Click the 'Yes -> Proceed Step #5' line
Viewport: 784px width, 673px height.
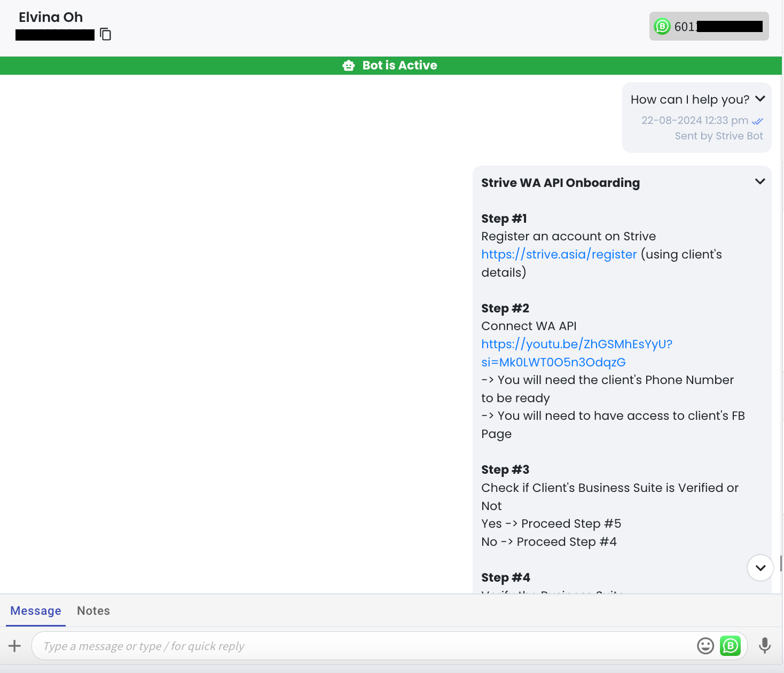coord(551,523)
